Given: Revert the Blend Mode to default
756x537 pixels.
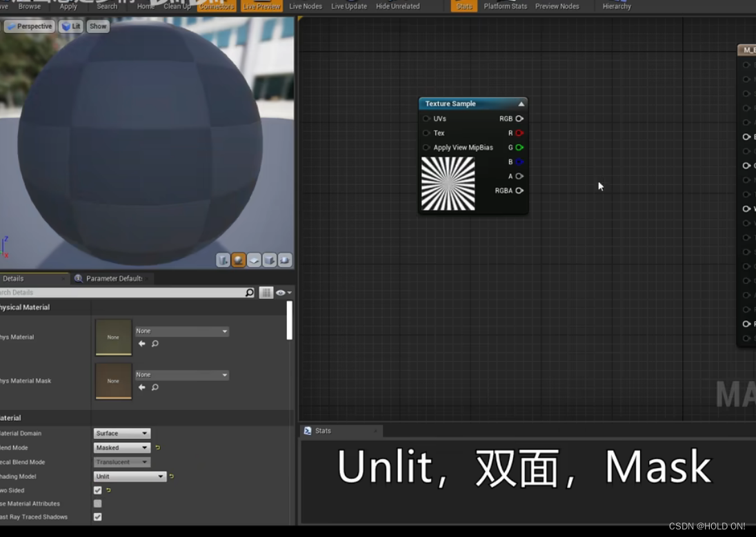Looking at the screenshot, I should pyautogui.click(x=157, y=447).
